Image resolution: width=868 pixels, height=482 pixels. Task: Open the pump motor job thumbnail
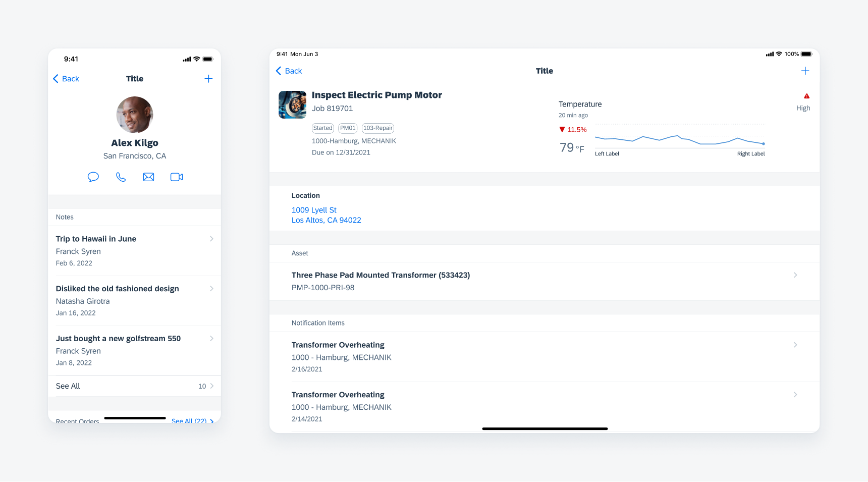click(293, 104)
